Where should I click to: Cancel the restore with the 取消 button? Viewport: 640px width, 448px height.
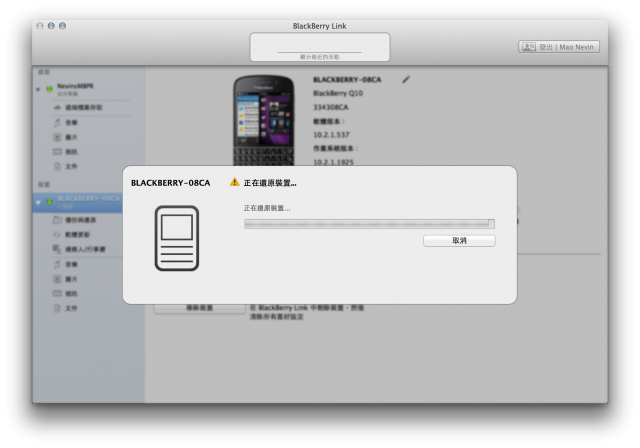(459, 241)
